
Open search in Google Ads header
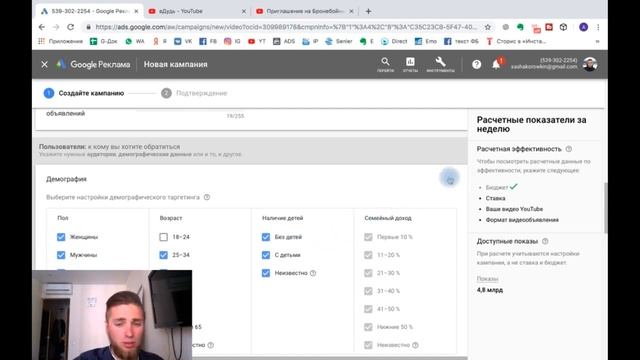pos(385,64)
